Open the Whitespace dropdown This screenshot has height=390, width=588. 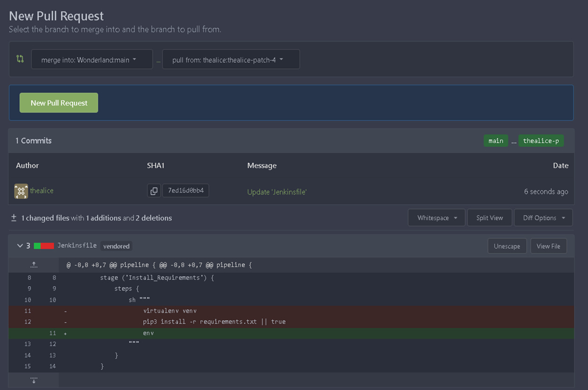click(437, 218)
